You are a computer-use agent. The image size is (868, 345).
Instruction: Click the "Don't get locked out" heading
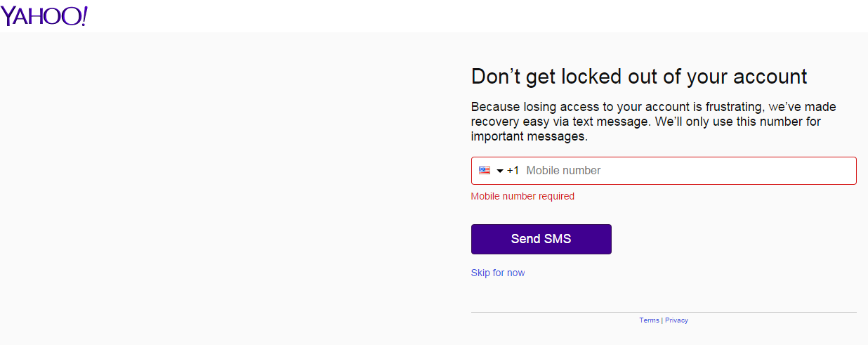[639, 76]
